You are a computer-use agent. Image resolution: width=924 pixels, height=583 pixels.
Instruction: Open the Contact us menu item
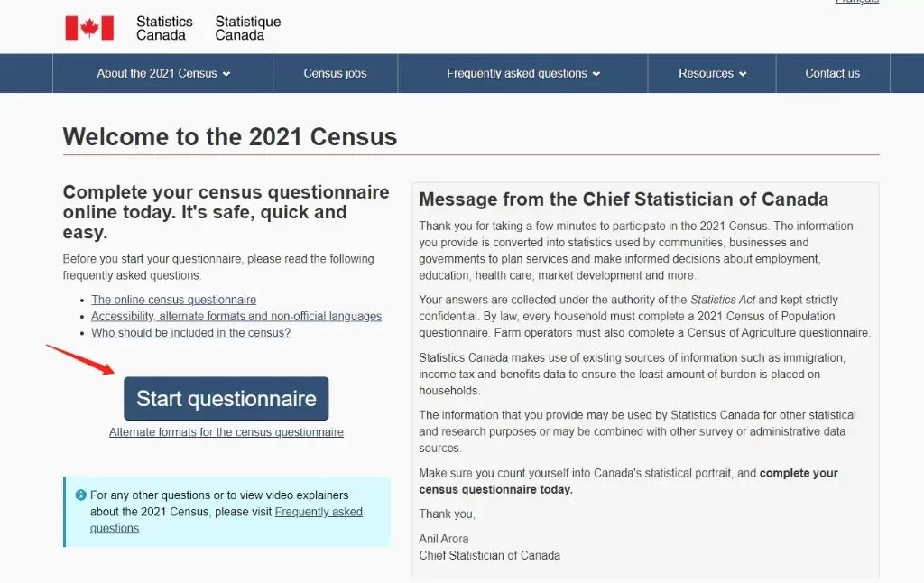pyautogui.click(x=833, y=73)
